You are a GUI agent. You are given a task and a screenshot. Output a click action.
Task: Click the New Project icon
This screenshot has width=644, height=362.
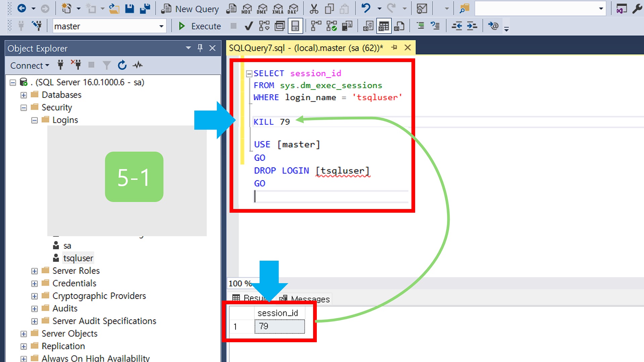(66, 8)
